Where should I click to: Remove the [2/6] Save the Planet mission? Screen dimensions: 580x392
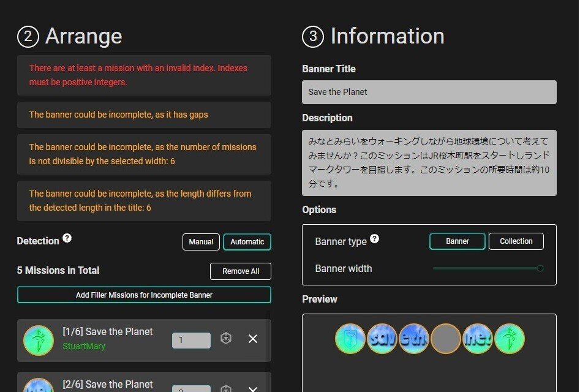(x=253, y=388)
